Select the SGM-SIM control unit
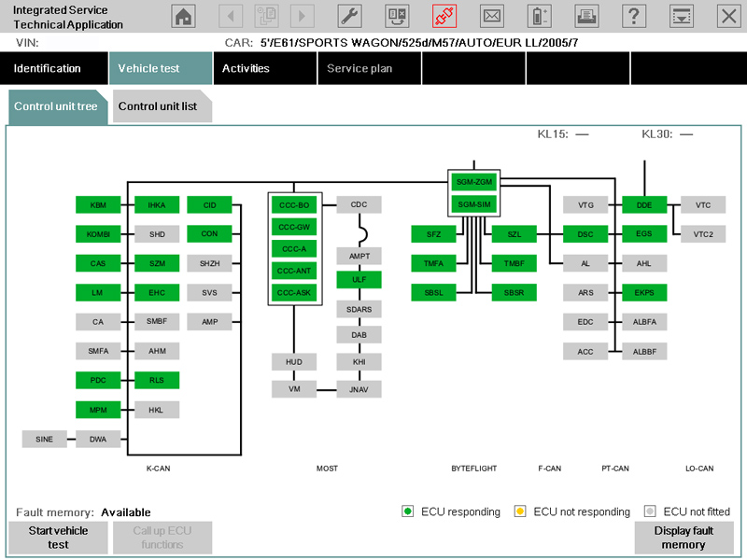This screenshot has height=560, width=747. (474, 204)
